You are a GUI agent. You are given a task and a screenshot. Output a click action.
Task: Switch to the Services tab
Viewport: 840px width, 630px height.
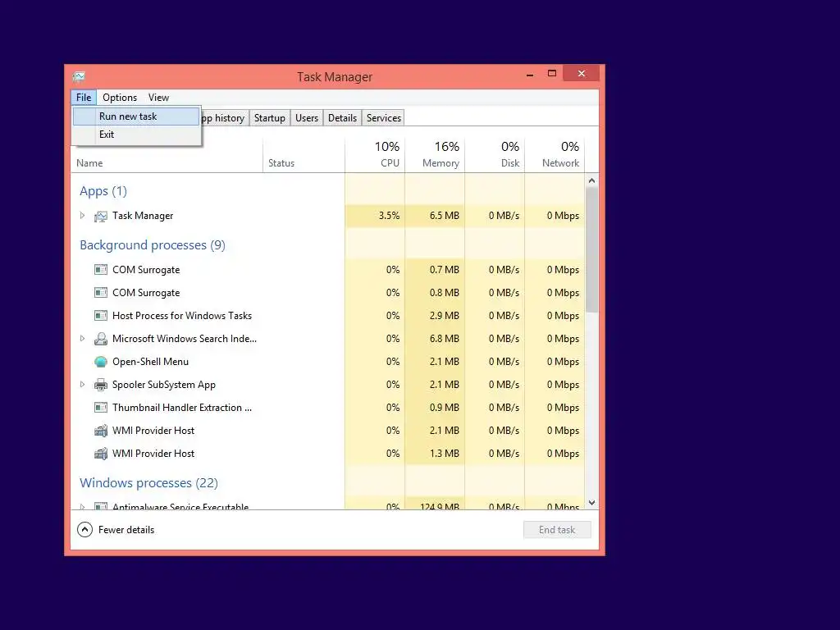[384, 118]
